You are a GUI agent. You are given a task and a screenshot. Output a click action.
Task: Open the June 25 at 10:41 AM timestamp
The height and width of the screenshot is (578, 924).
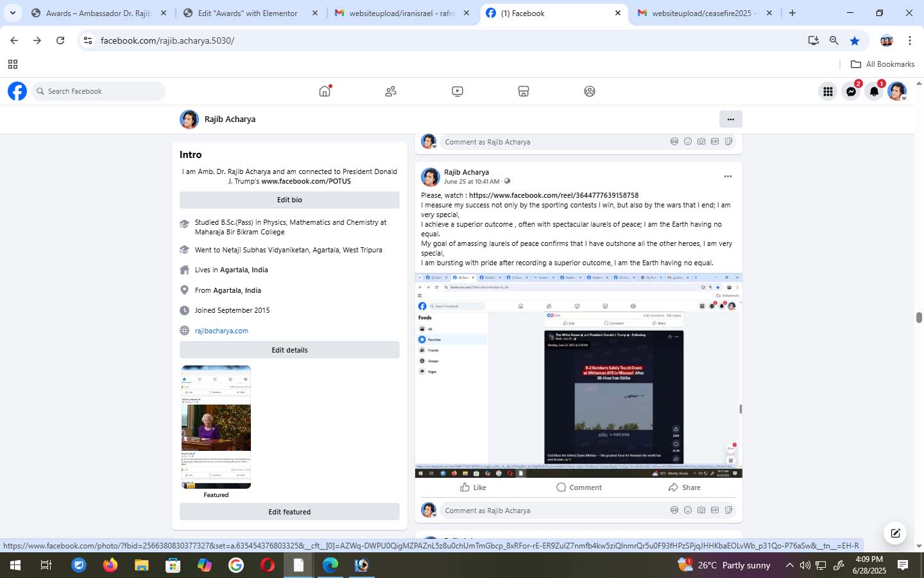point(472,181)
